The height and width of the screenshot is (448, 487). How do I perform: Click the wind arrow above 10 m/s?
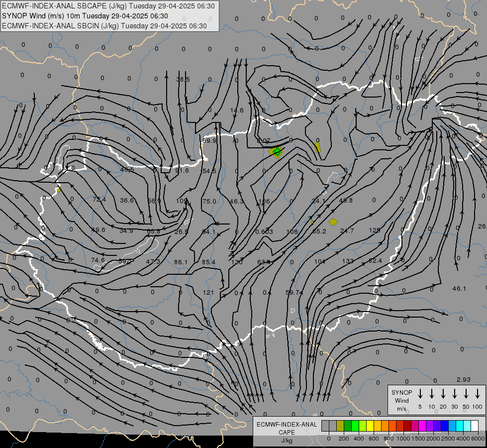coord(431,394)
